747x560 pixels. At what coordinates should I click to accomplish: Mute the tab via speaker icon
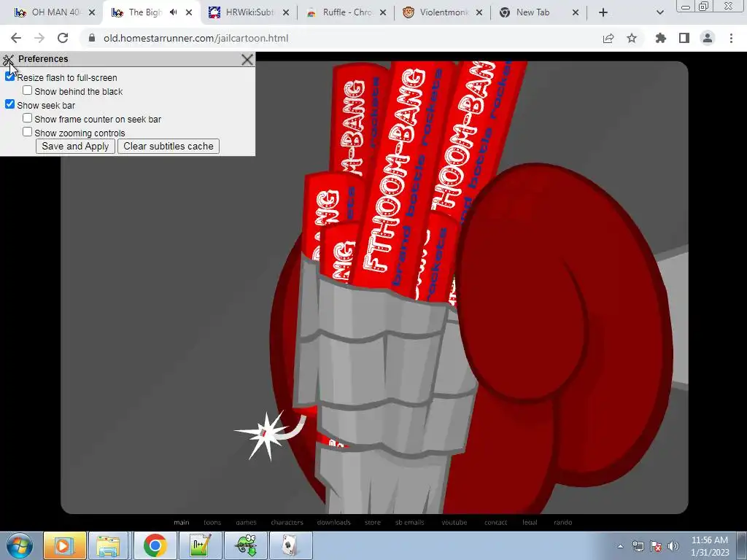(x=174, y=12)
